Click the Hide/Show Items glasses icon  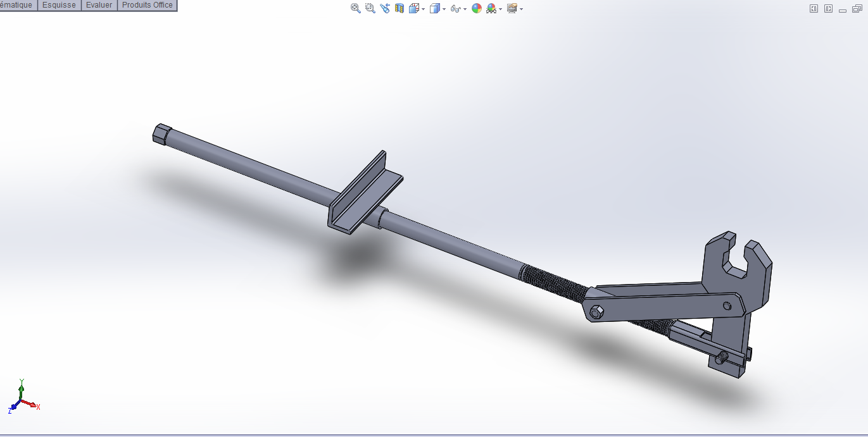[455, 9]
